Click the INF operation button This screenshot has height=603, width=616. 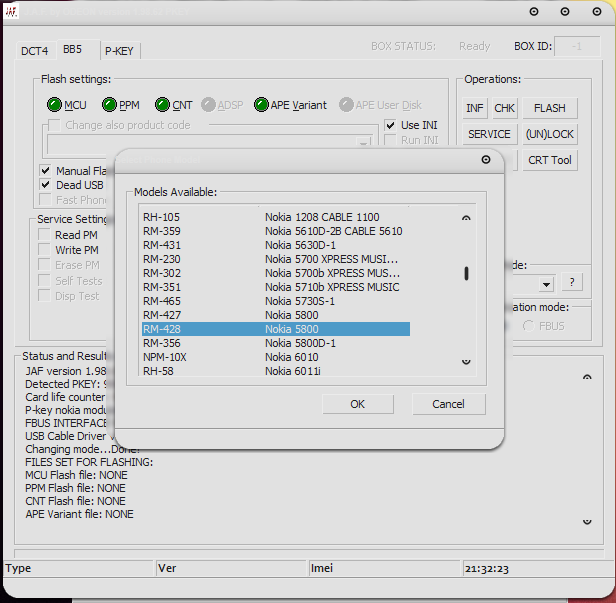click(x=475, y=108)
